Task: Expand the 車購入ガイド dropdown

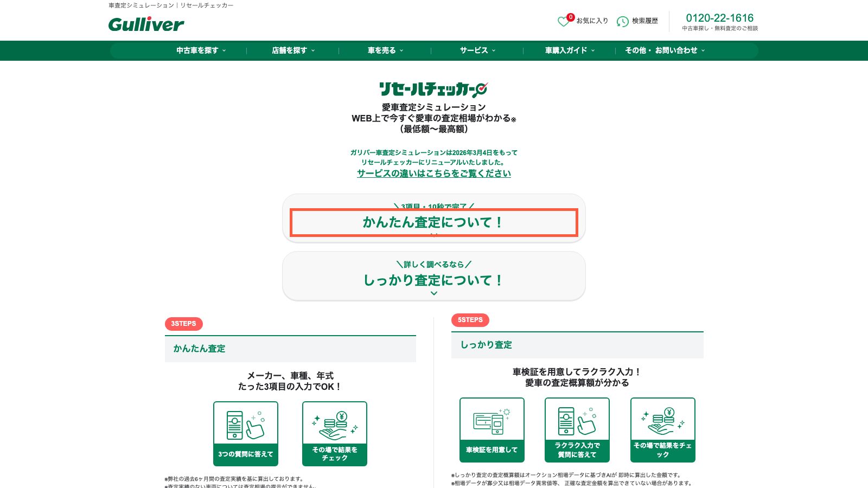Action: 570,50
